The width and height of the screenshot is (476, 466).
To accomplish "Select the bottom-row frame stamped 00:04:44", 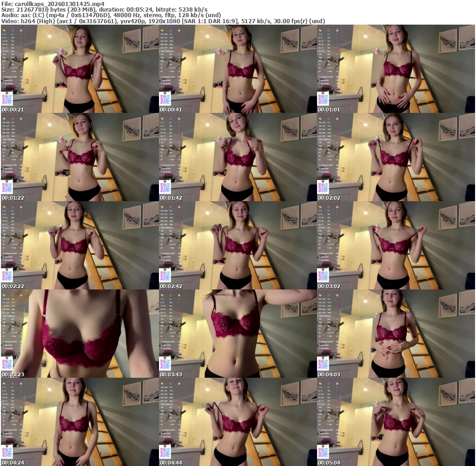I will [238, 422].
